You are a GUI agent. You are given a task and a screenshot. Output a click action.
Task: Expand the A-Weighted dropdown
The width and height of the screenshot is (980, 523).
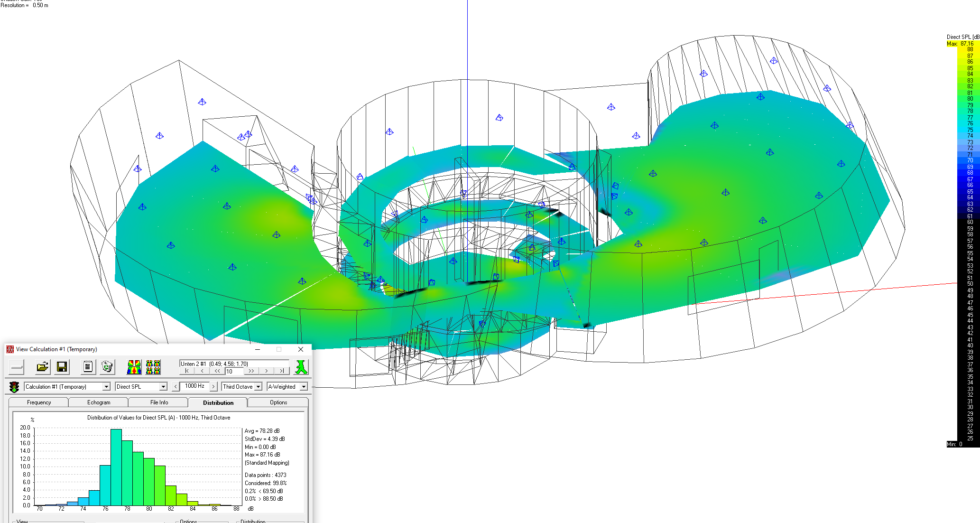[304, 387]
